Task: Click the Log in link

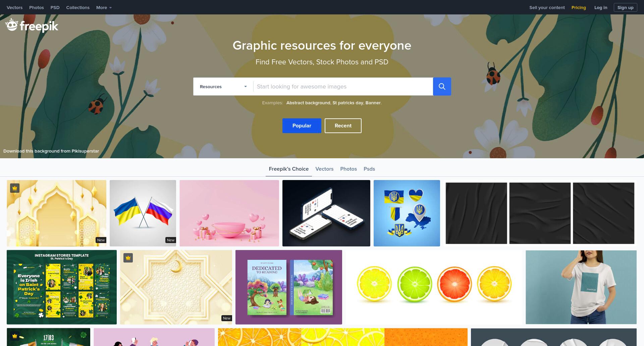Action: pyautogui.click(x=601, y=7)
